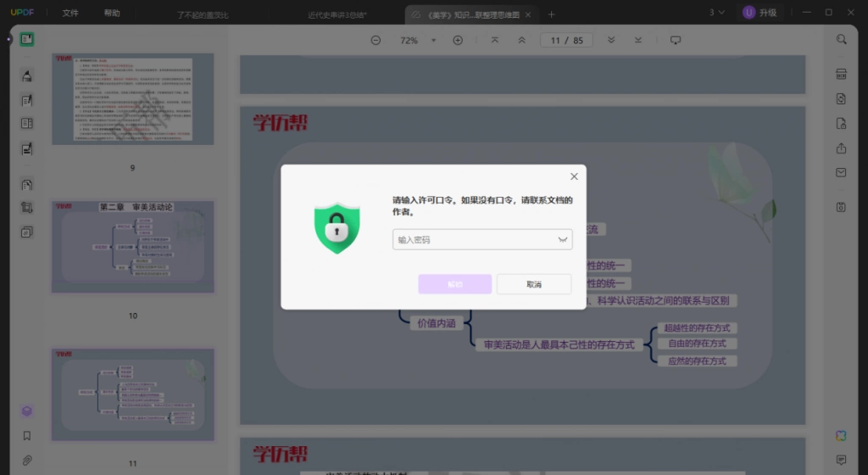
Task: Focus the 输入密码 password field
Action: tap(482, 240)
